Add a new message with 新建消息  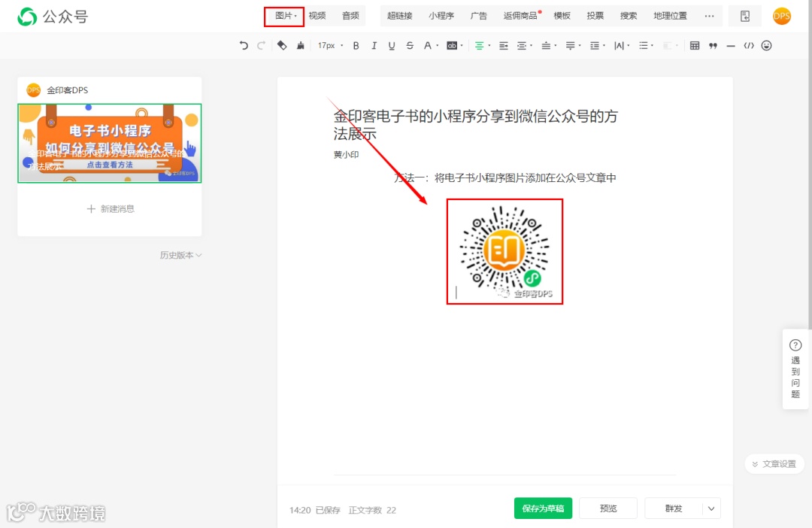click(x=110, y=209)
